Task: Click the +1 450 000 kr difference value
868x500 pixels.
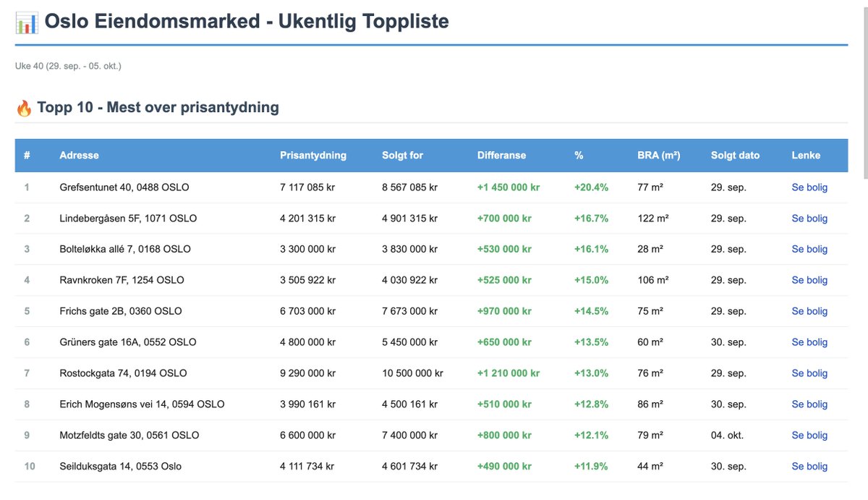Action: click(509, 187)
